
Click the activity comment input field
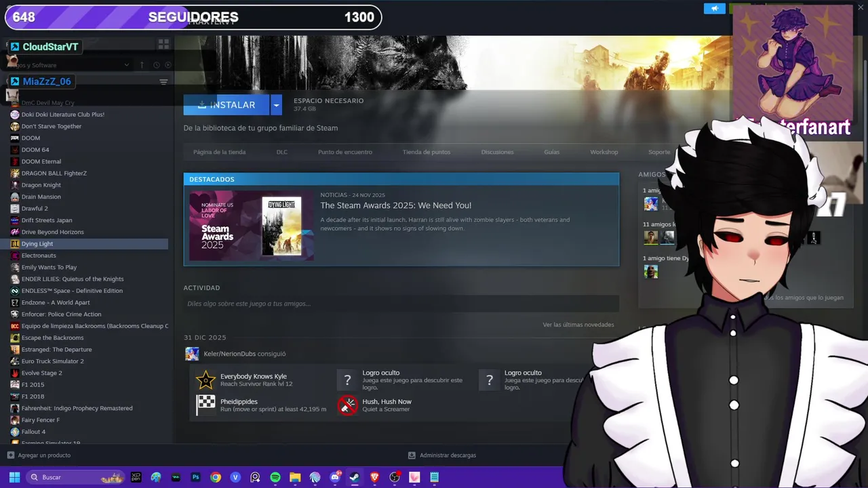coord(401,304)
